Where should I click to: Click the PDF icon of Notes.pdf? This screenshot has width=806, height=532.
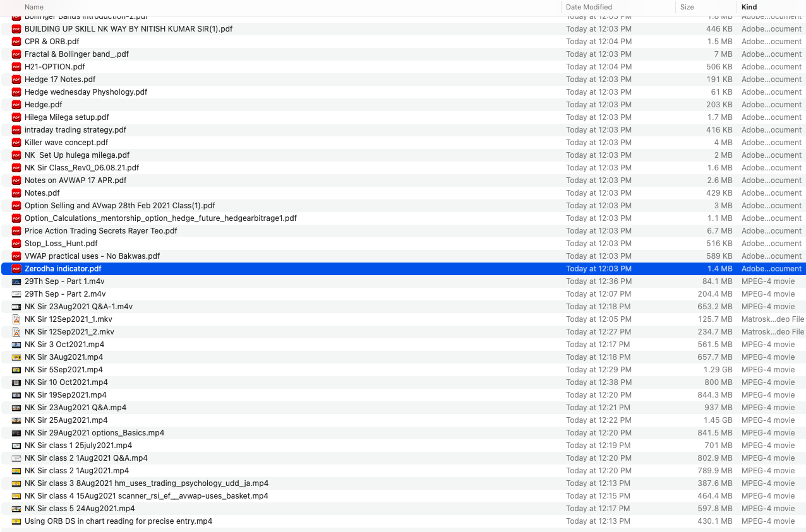click(16, 193)
